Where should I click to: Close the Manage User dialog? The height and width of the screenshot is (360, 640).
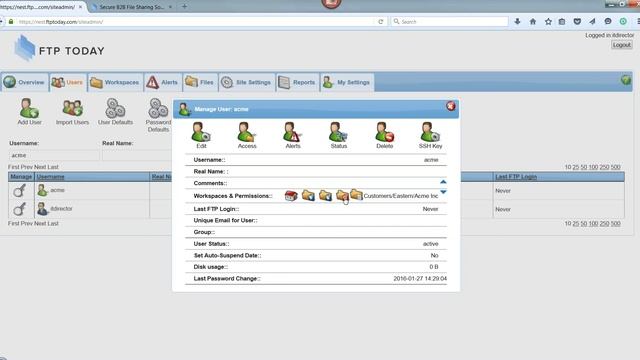(451, 106)
